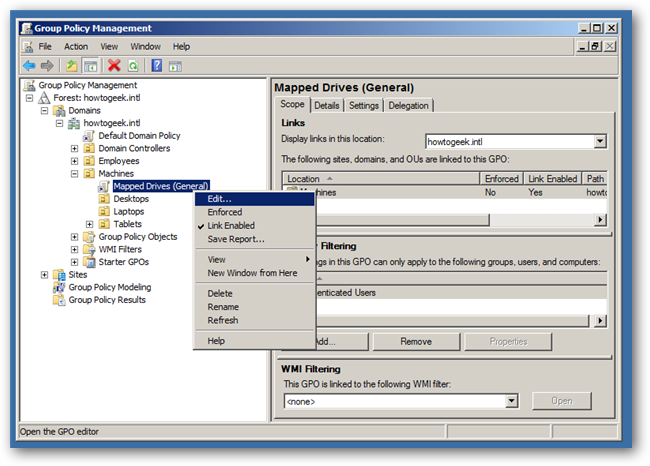This screenshot has height=466, width=650.
Task: Open the WMI filter none dropdown
Action: point(512,401)
